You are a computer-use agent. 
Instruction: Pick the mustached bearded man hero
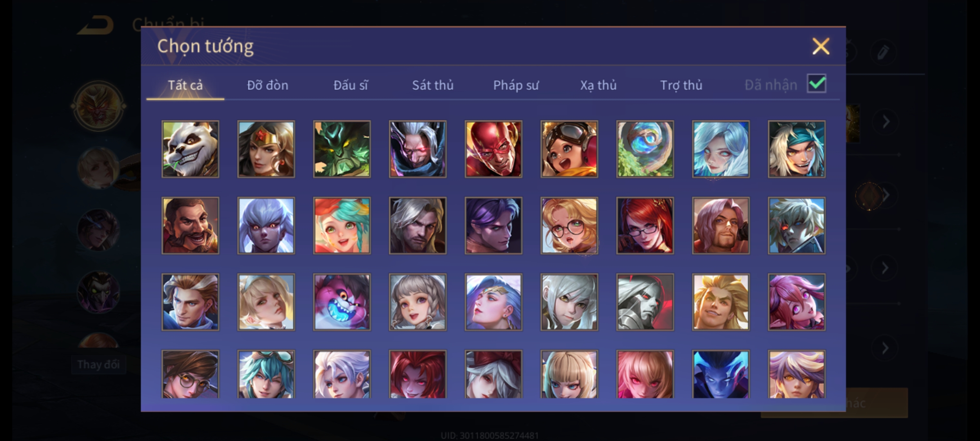click(x=190, y=226)
